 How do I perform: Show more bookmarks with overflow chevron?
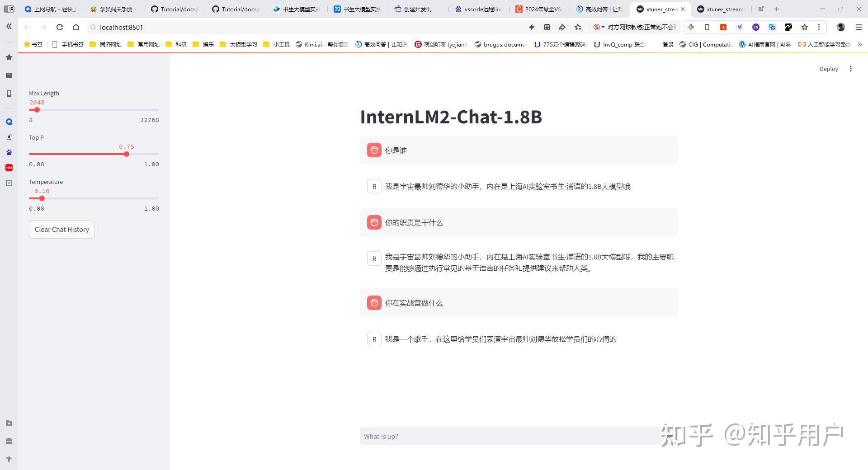tap(859, 44)
